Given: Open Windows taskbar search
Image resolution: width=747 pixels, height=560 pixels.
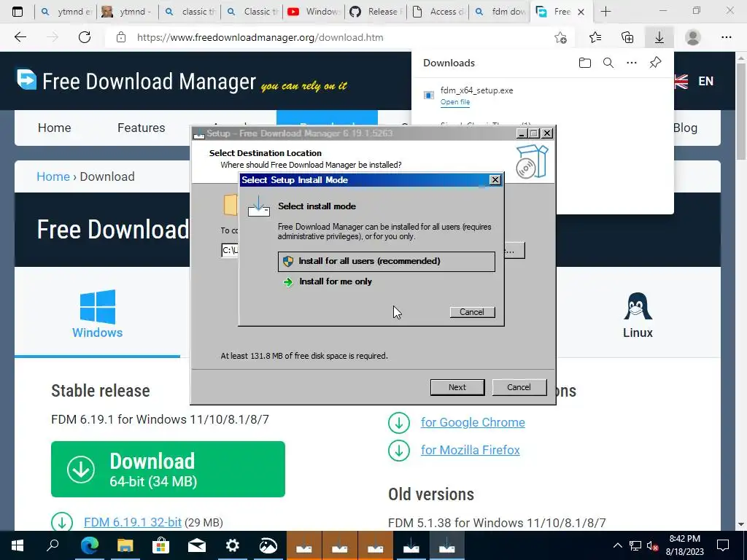Looking at the screenshot, I should pos(53,545).
